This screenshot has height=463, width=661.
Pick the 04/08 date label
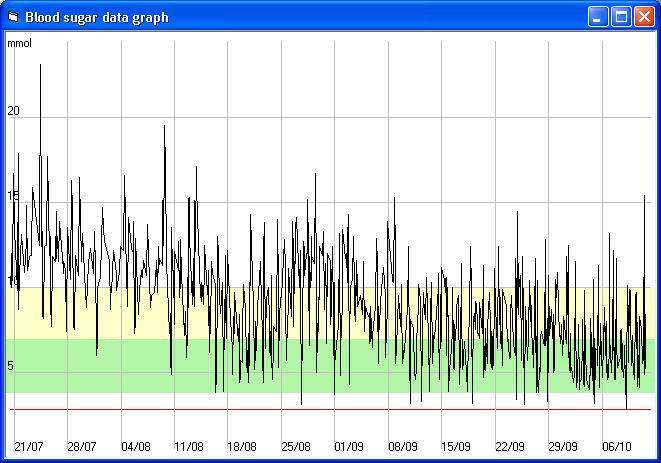coord(135,447)
